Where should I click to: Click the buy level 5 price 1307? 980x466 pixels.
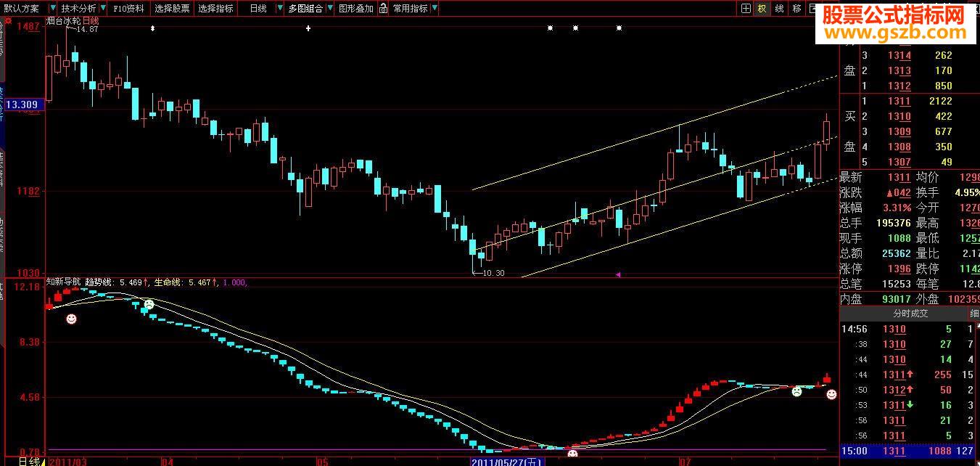899,162
